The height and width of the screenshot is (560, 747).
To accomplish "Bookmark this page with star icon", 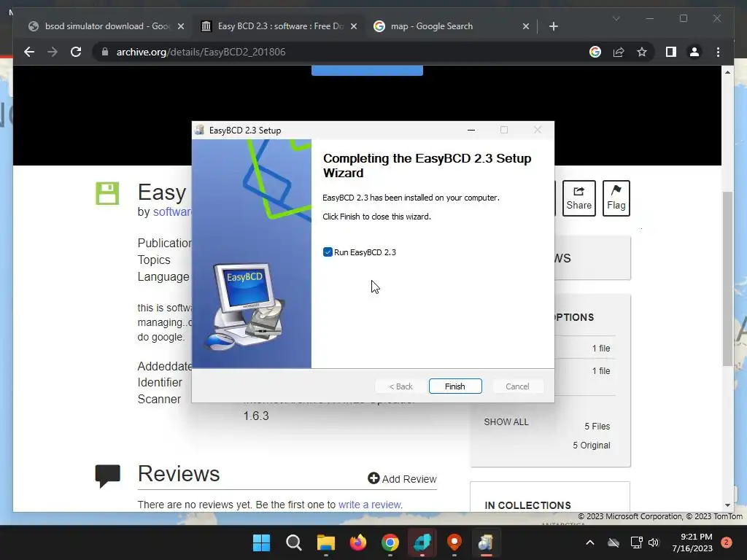I will pyautogui.click(x=642, y=52).
